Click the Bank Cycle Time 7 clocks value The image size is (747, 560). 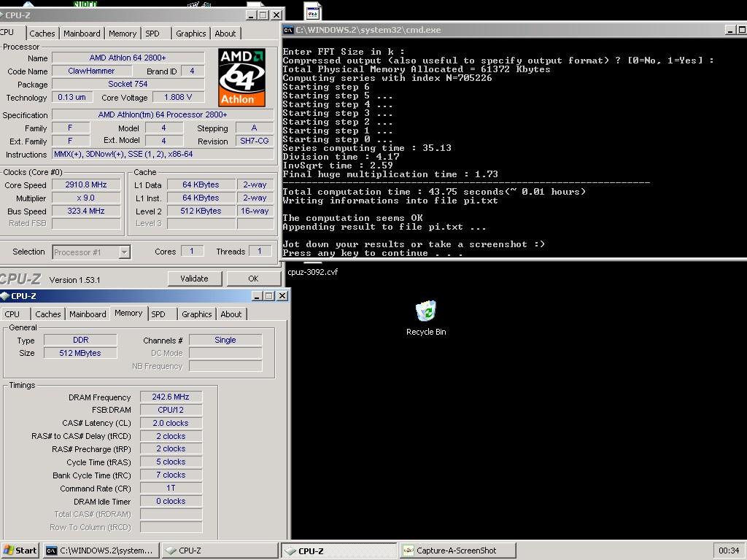pyautogui.click(x=171, y=475)
